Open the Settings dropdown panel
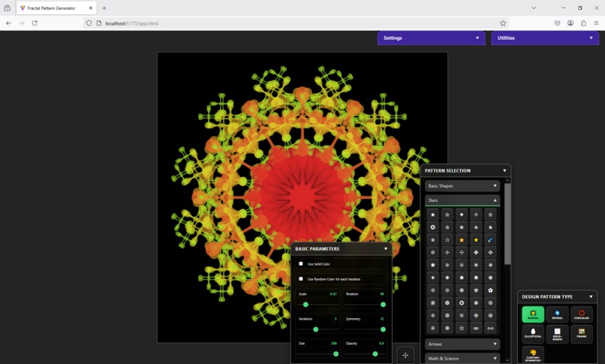This screenshot has height=364, width=605. tap(431, 38)
